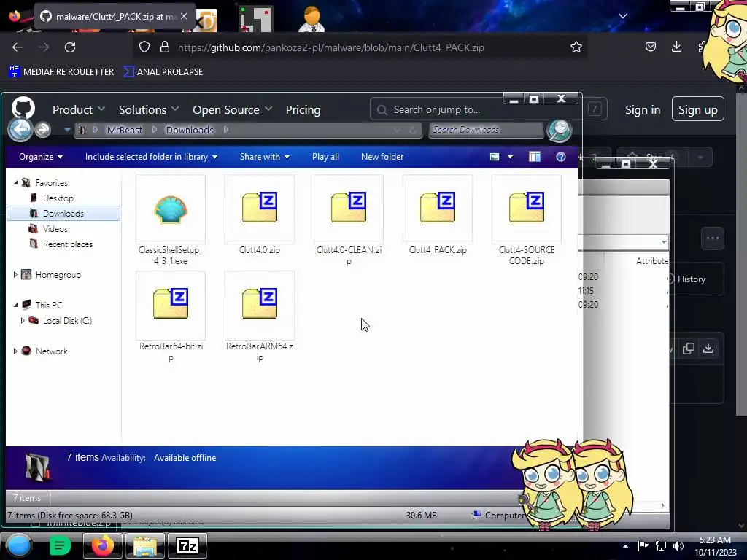
Task: Open MEDIAFIRE ROULETTER bookmark
Action: pyautogui.click(x=62, y=72)
